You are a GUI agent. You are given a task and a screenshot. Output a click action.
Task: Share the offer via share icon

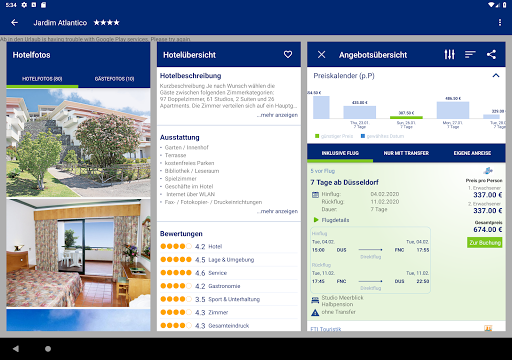tap(491, 54)
